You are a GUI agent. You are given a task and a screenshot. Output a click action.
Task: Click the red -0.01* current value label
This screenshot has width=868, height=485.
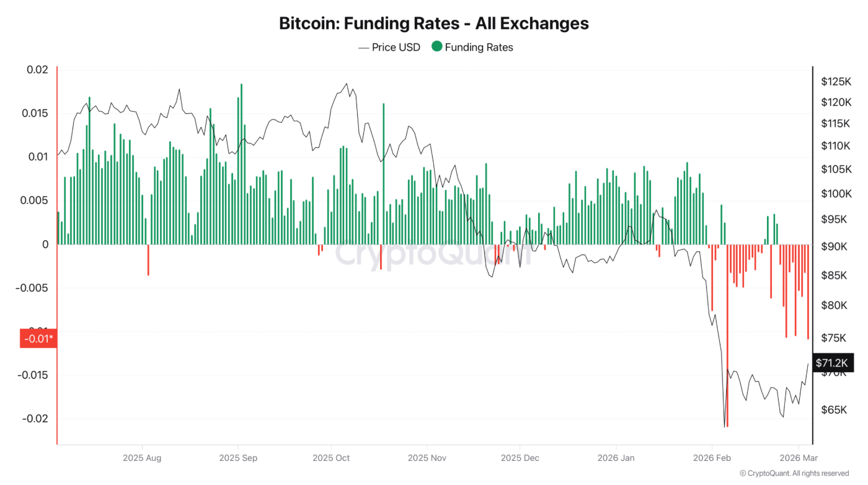pyautogui.click(x=38, y=338)
